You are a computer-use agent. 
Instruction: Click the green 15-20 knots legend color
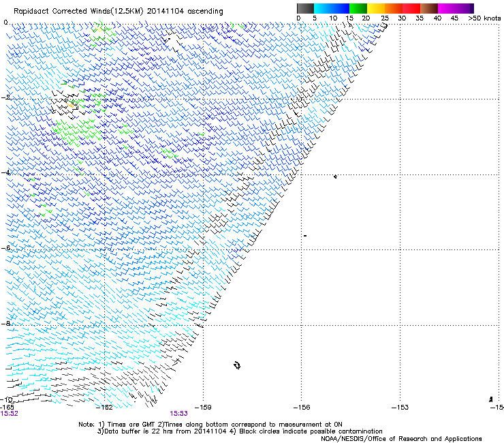click(x=358, y=8)
